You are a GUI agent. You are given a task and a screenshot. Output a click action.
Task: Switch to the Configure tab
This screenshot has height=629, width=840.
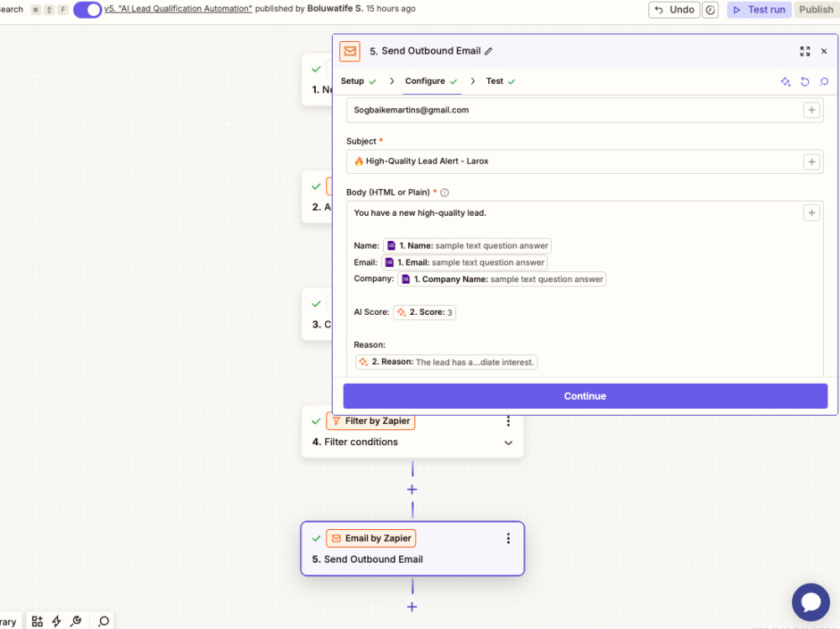click(431, 81)
